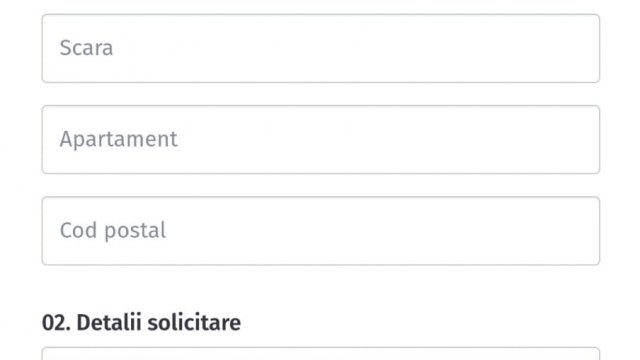Click the right end of the Apartament field

click(x=571, y=140)
